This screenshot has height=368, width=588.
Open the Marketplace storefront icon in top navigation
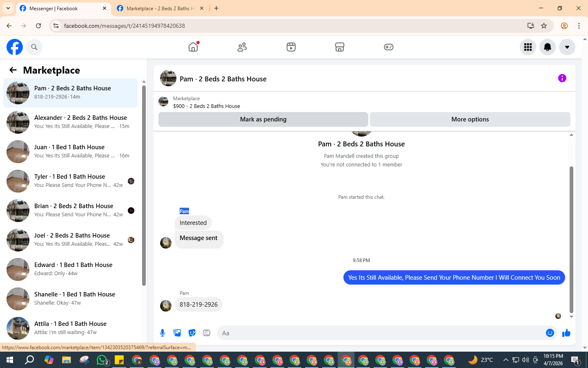pos(340,47)
